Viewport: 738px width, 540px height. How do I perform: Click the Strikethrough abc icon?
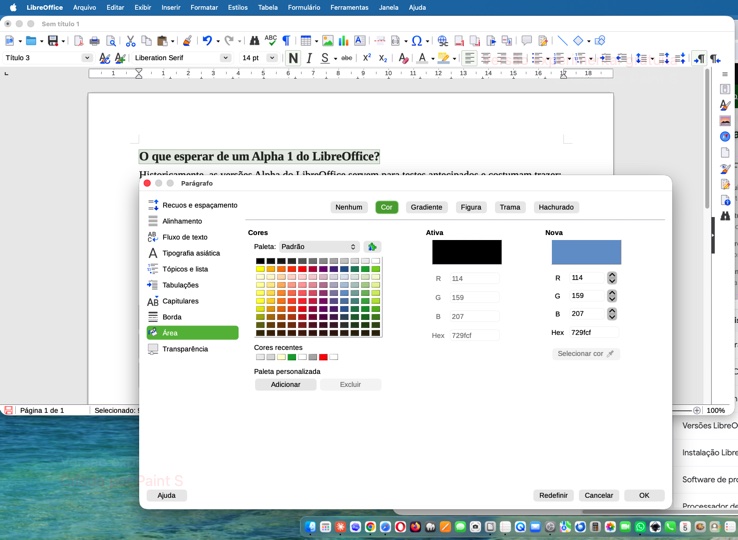coord(347,58)
